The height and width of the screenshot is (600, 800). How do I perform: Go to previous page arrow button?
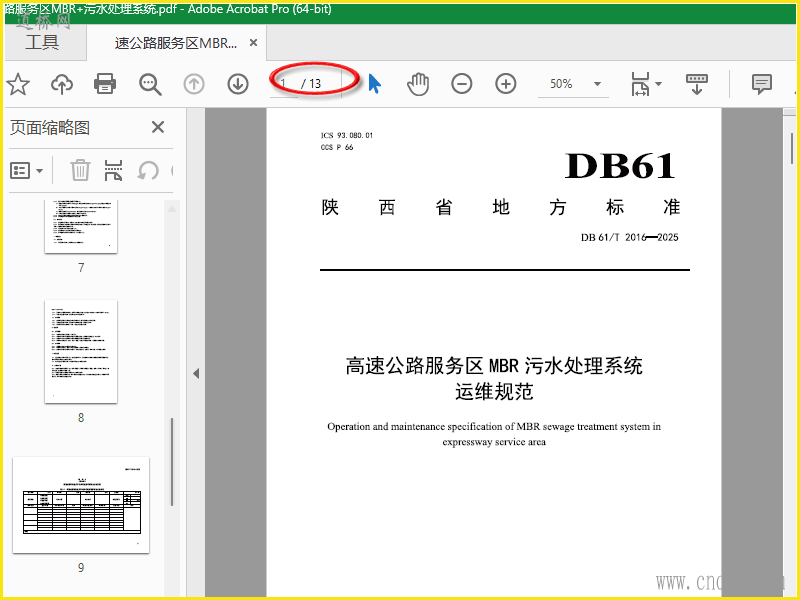(x=194, y=84)
